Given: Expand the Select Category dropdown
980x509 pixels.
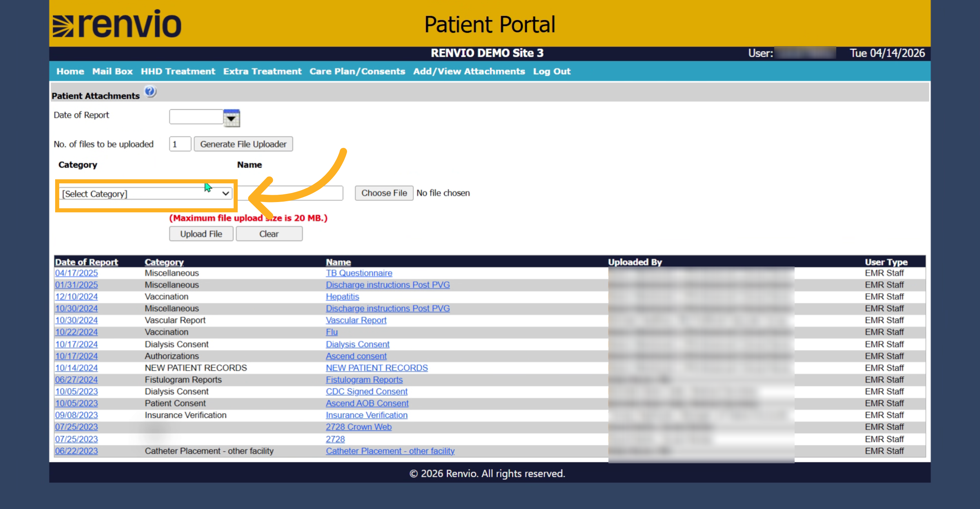Looking at the screenshot, I should coord(146,193).
